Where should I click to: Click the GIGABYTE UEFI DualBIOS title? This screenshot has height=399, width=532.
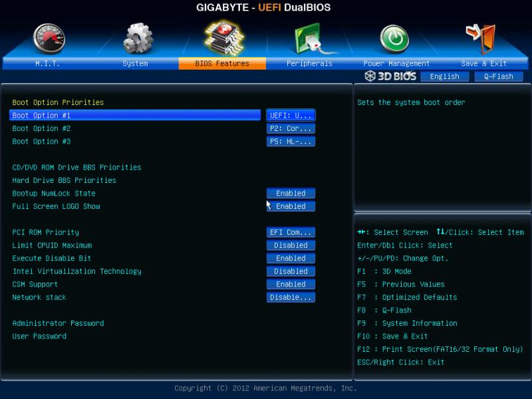click(263, 7)
